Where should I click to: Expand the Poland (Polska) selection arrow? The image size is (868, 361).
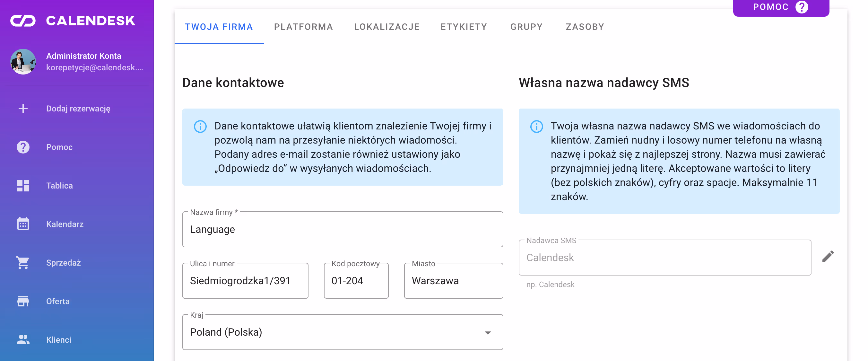(x=487, y=332)
